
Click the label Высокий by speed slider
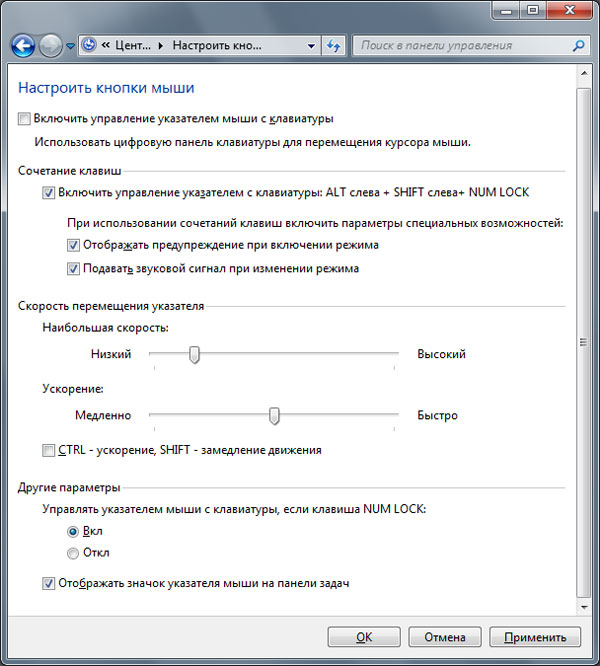click(441, 354)
